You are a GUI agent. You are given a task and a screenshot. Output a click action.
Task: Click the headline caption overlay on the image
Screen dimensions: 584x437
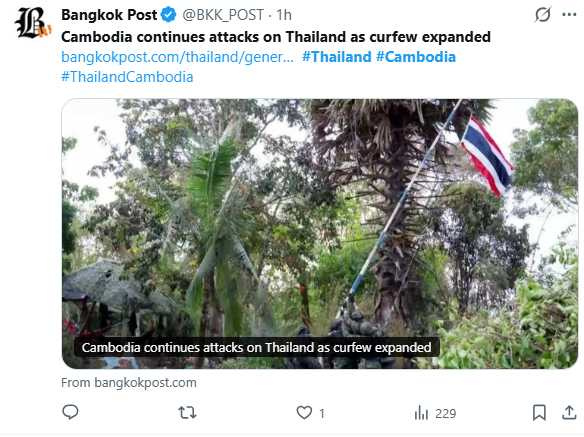click(x=256, y=347)
